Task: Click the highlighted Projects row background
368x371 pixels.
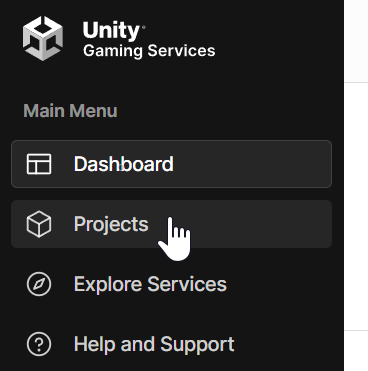Action: pyautogui.click(x=260, y=224)
